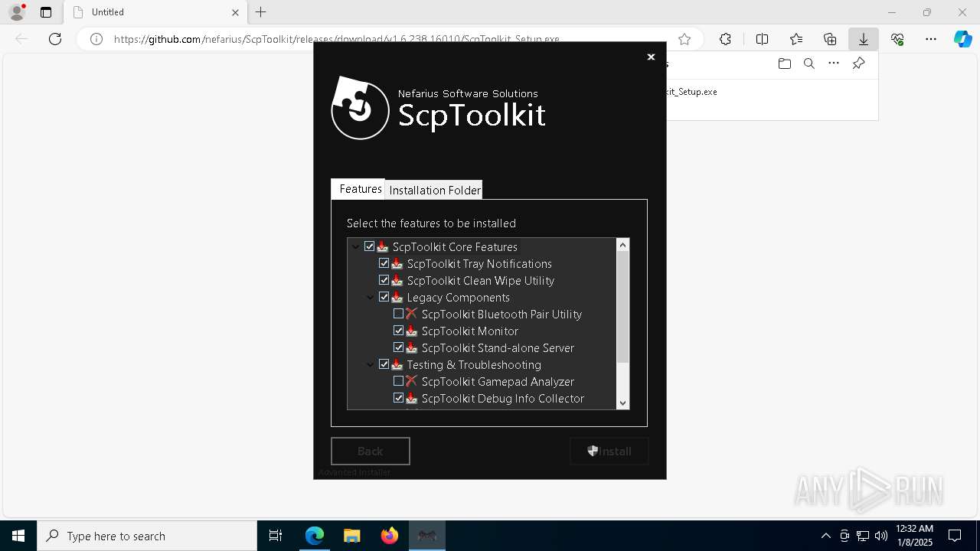This screenshot has height=551, width=980.
Task: Open more options in Downloads panel
Action: 834,64
